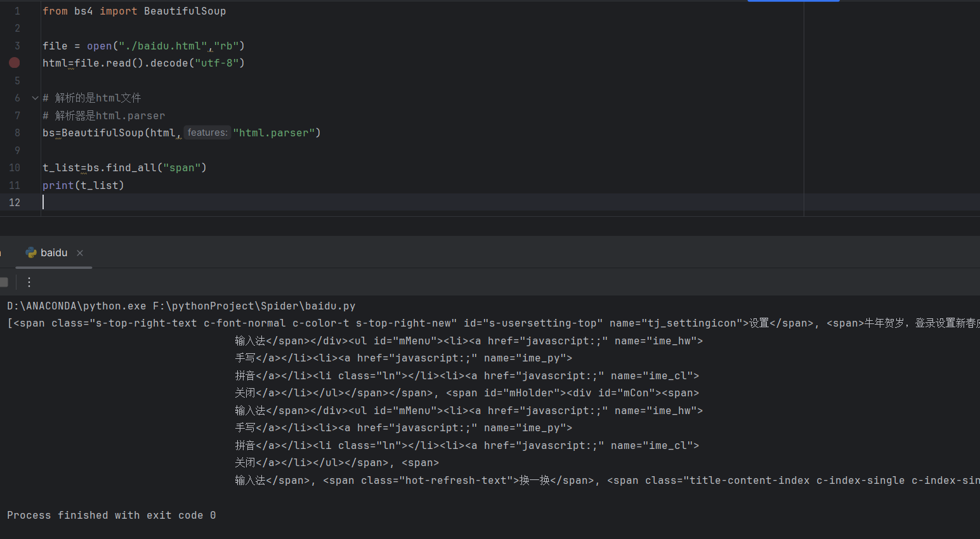980x539 pixels.
Task: Click the "rb" mode string on line 3
Action: [226, 46]
